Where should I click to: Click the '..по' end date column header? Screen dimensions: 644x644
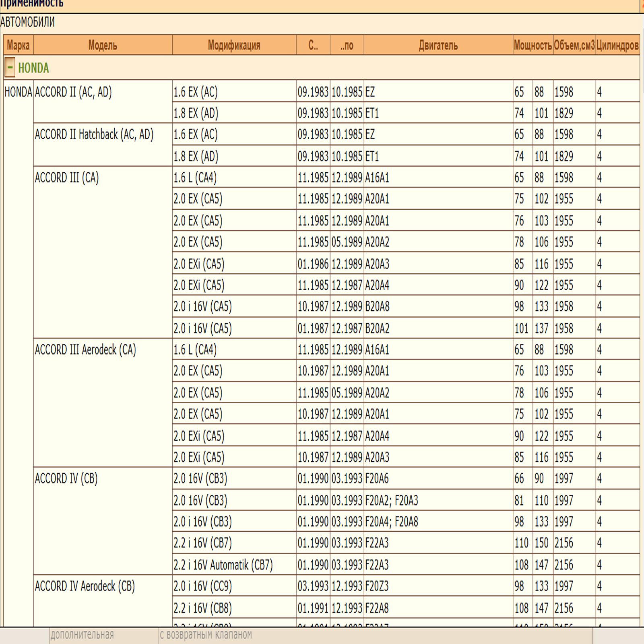(x=347, y=45)
